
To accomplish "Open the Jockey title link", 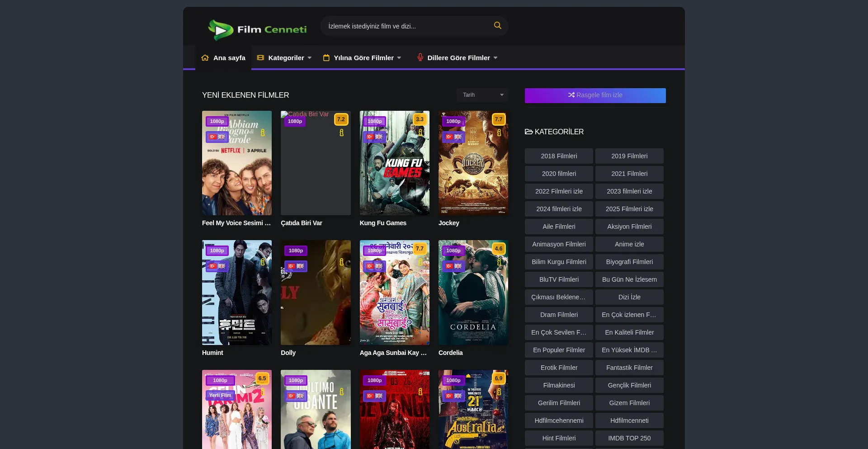I will 449,223.
